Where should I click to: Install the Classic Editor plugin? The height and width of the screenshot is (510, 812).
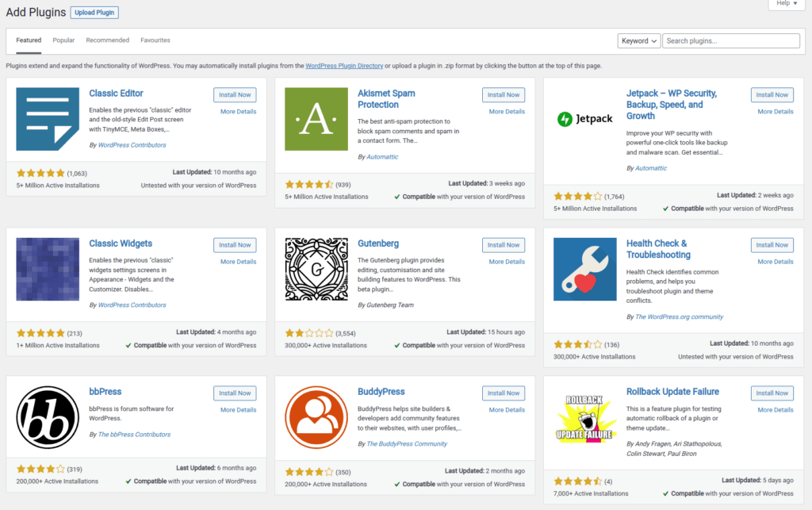click(x=235, y=94)
